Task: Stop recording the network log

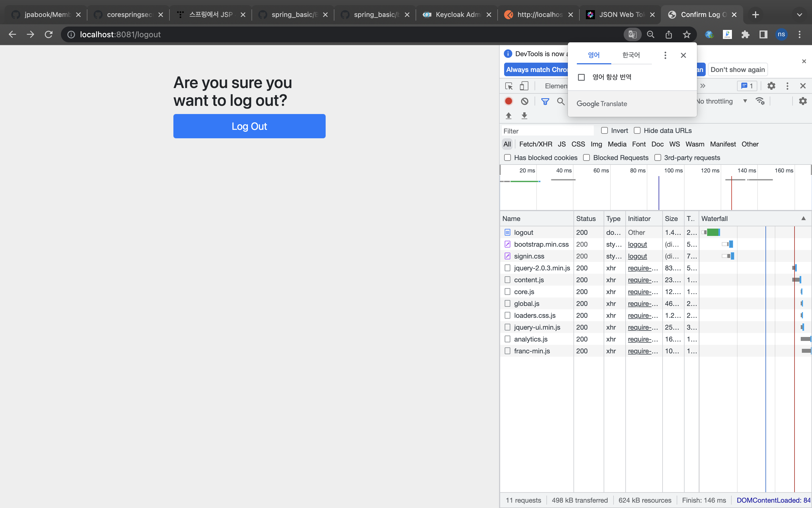Action: click(x=509, y=101)
